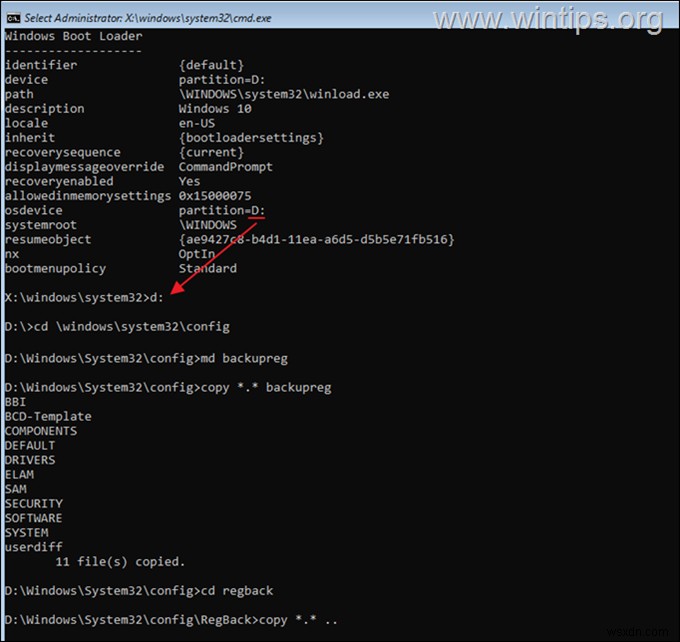The image size is (680, 642).
Task: Click the 'SOFTWARE' file name
Action: tap(34, 518)
